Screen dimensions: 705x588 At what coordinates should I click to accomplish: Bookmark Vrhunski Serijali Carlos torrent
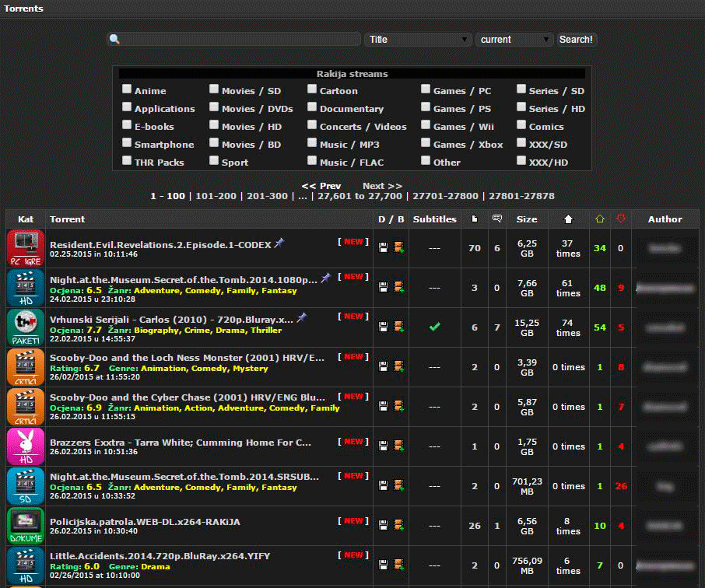[x=399, y=327]
